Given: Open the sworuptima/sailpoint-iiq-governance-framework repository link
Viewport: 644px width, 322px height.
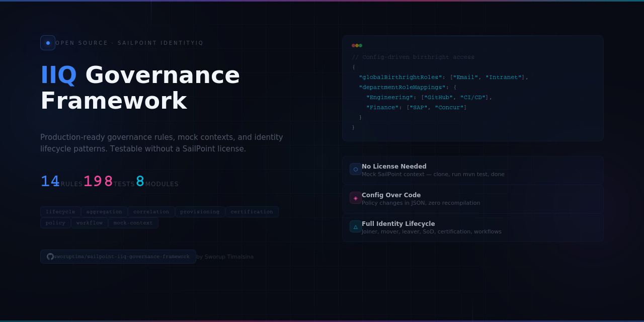Looking at the screenshot, I should 118,257.
